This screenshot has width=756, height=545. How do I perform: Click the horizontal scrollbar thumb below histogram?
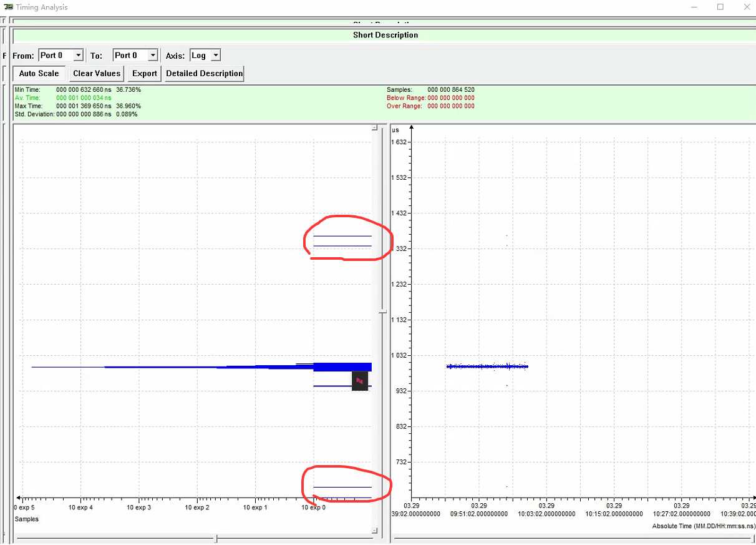click(x=216, y=538)
